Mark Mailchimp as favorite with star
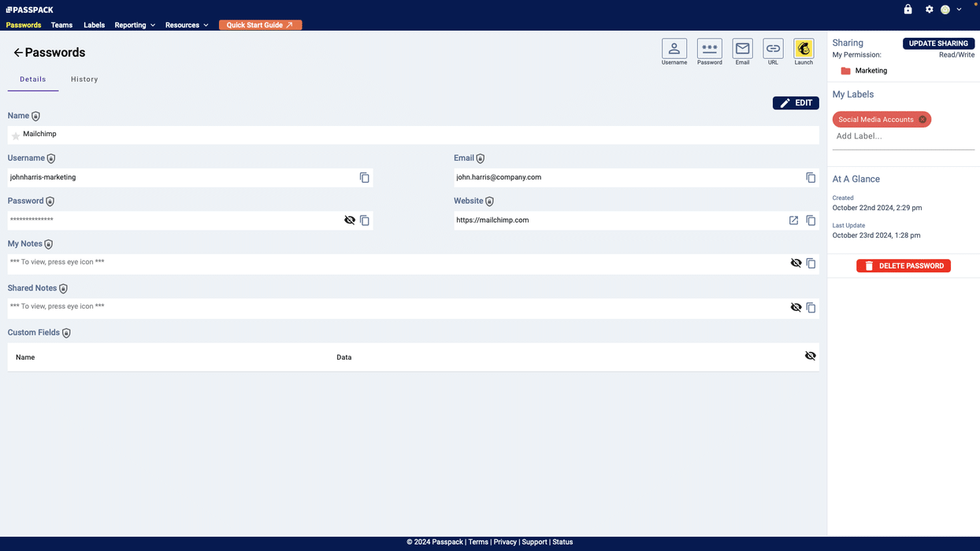The height and width of the screenshot is (551, 980). click(x=16, y=135)
